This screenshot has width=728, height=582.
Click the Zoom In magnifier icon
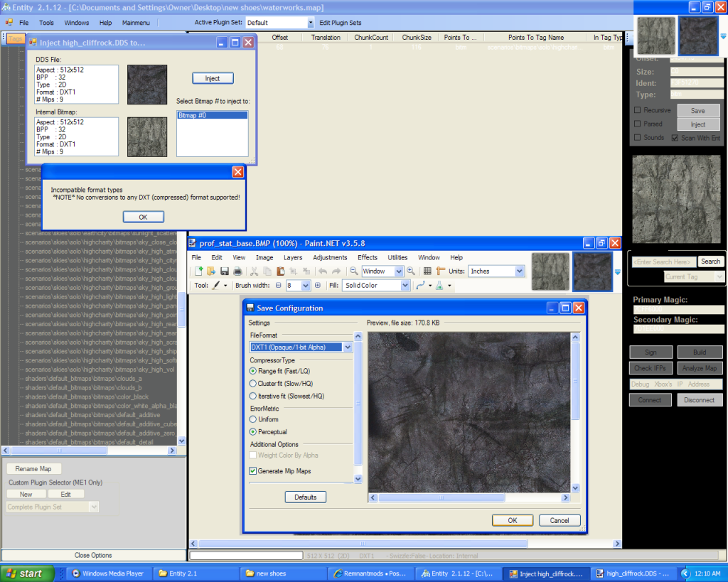click(411, 271)
